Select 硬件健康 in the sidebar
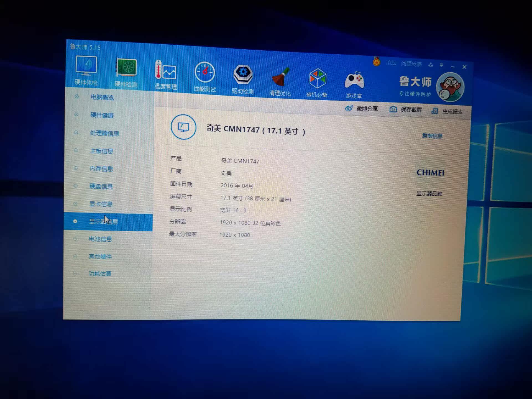 [102, 115]
